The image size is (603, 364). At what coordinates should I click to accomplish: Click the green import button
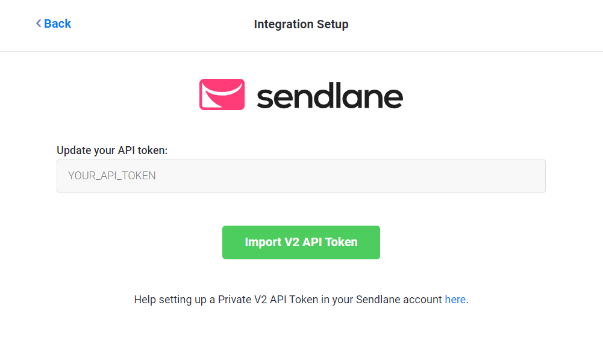pos(301,242)
